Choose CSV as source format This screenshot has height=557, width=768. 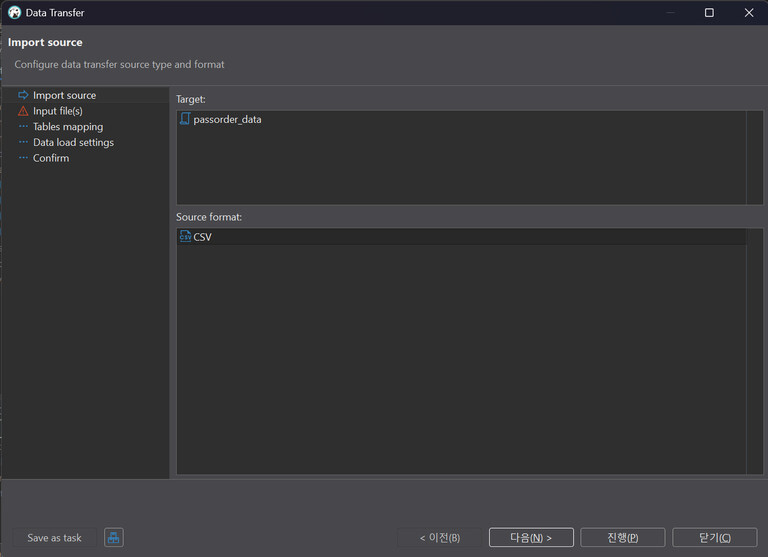pos(461,237)
